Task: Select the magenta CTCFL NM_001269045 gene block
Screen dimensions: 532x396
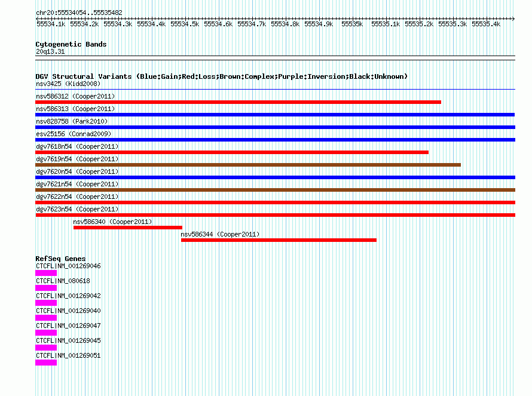Action: 46,348
